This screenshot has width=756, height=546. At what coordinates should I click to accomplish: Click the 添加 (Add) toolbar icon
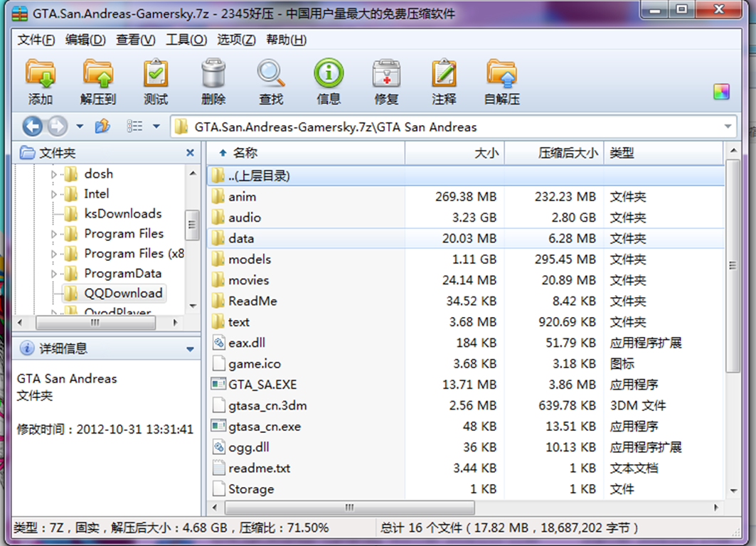click(x=41, y=81)
